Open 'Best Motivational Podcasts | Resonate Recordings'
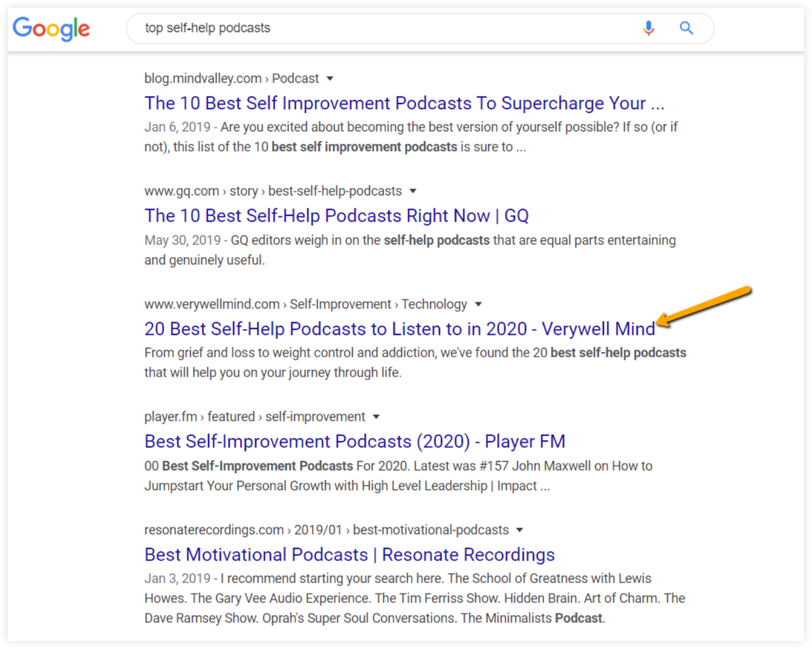812x649 pixels. click(x=350, y=554)
